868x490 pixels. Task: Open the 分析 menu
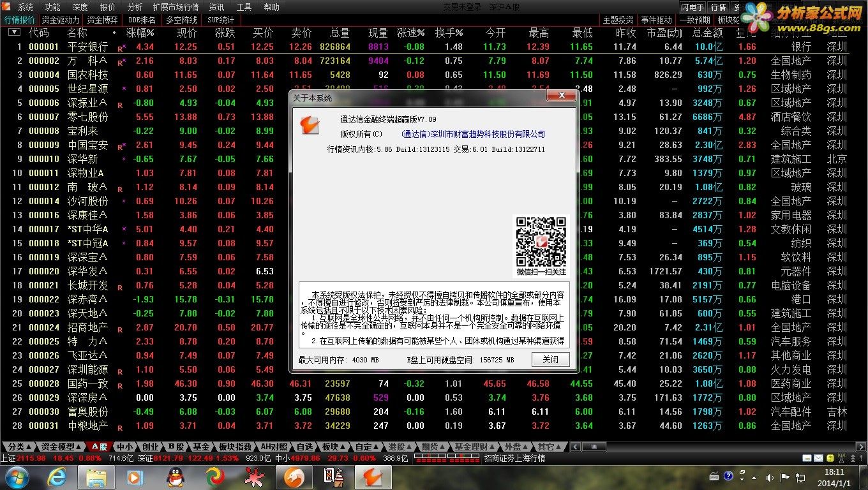click(x=135, y=7)
